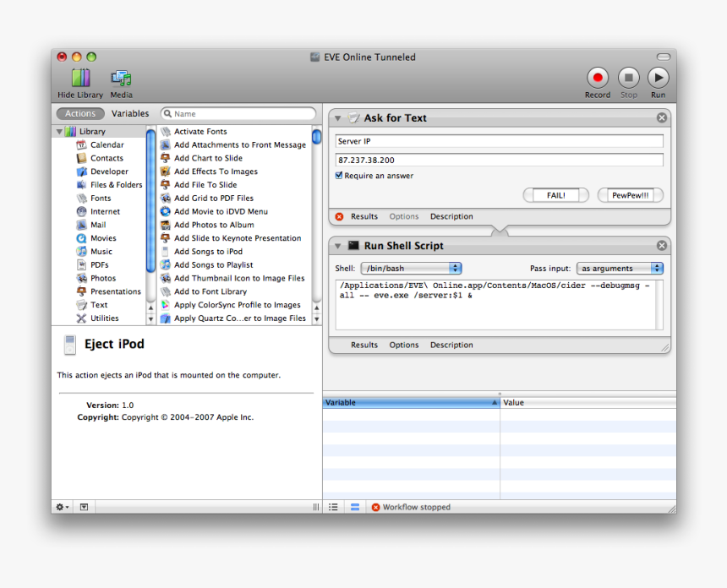
Task: Select the Presentations library category
Action: point(116,291)
